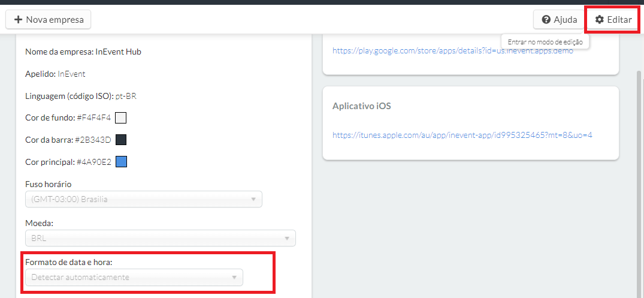Image resolution: width=644 pixels, height=298 pixels.
Task: Enter edit mode with the Editar button
Action: click(613, 19)
